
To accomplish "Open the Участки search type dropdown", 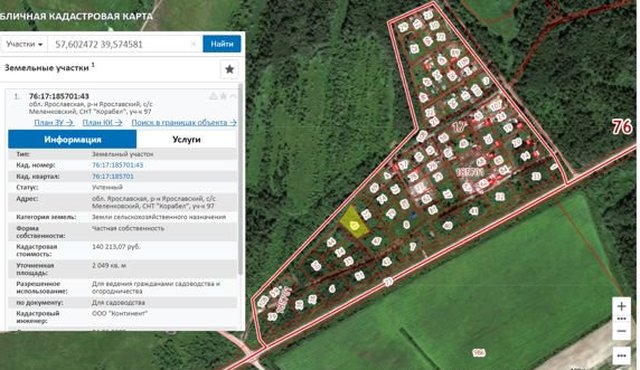I will click(x=24, y=44).
